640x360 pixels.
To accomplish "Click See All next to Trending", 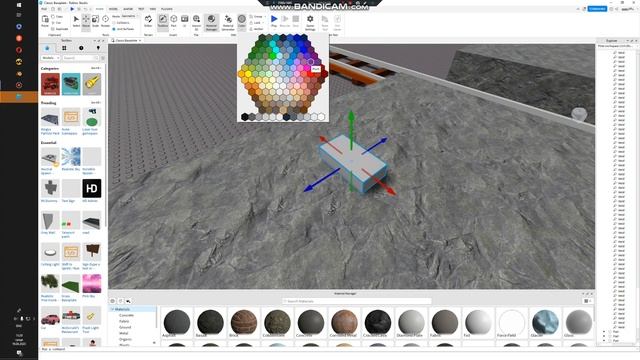I will tap(96, 102).
